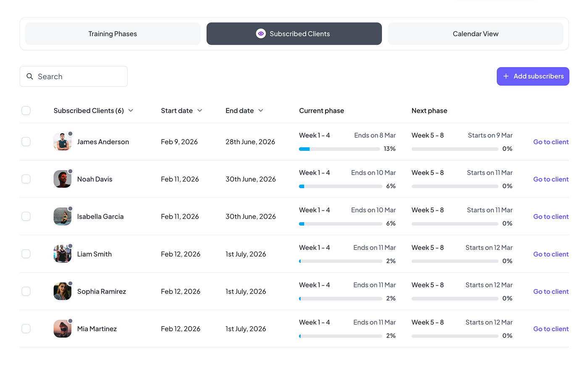The height and width of the screenshot is (368, 588).
Task: Focus the Search input field
Action: point(80,76)
